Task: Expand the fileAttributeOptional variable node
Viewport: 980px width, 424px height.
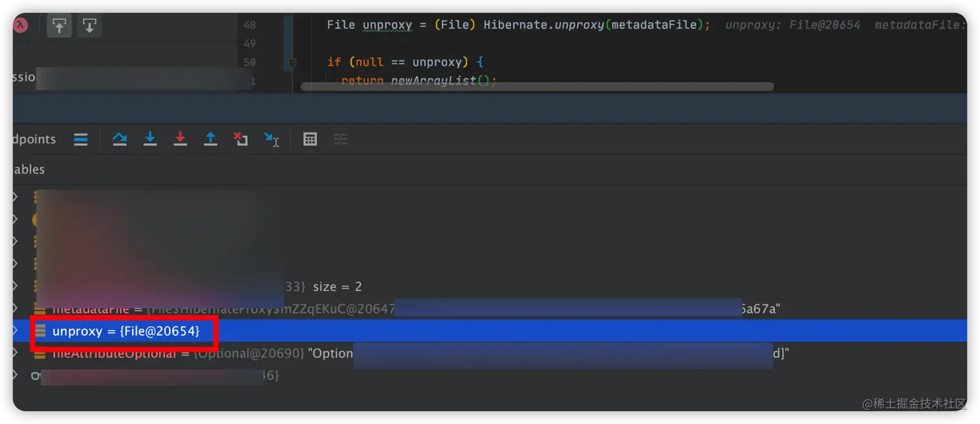Action: (x=16, y=353)
